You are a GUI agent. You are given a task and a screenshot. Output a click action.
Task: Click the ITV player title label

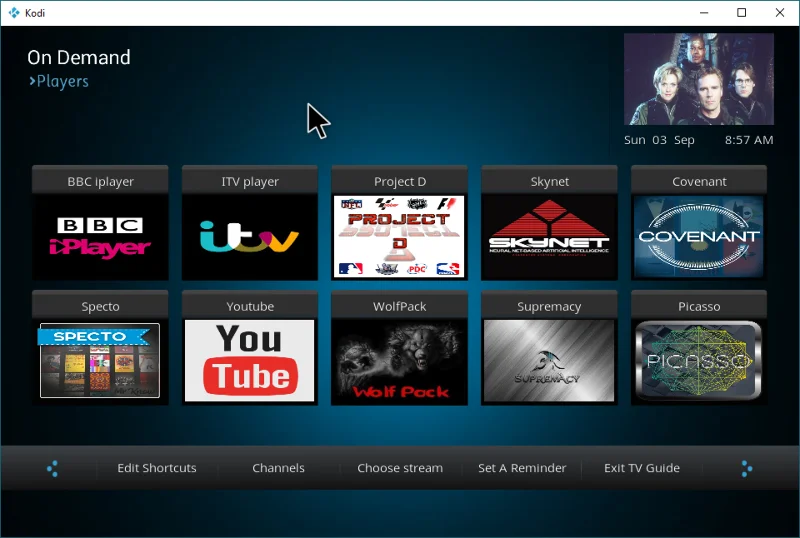point(250,181)
